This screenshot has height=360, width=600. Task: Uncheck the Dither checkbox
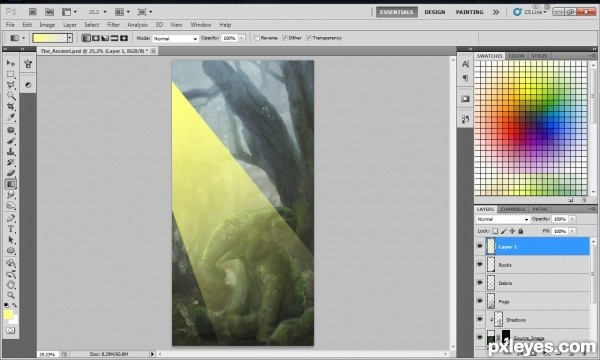tap(285, 38)
